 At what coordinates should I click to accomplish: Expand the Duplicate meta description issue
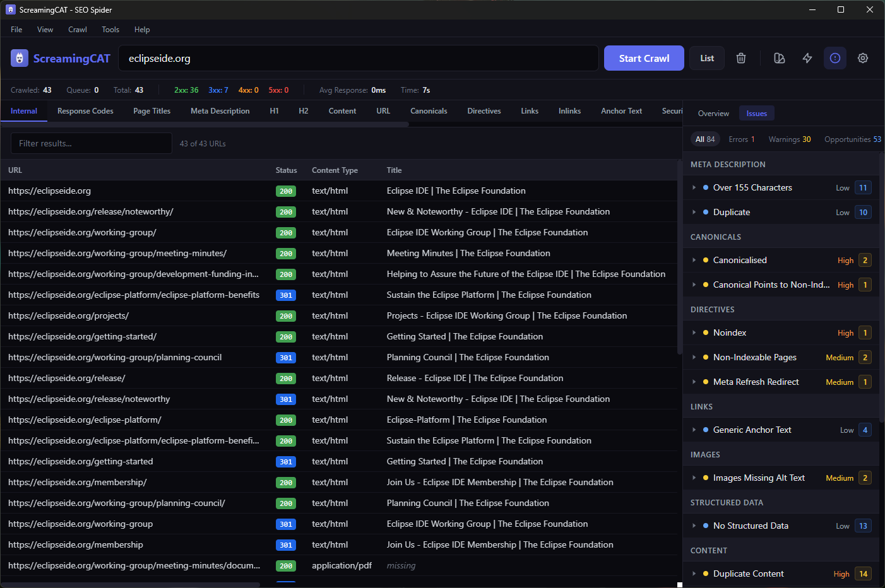click(694, 212)
